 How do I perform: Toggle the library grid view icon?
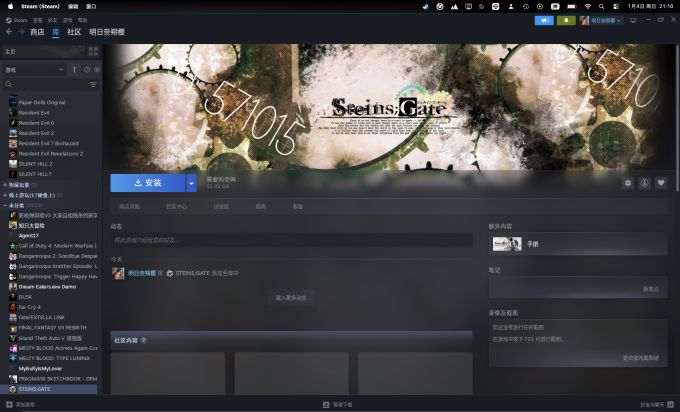(93, 52)
